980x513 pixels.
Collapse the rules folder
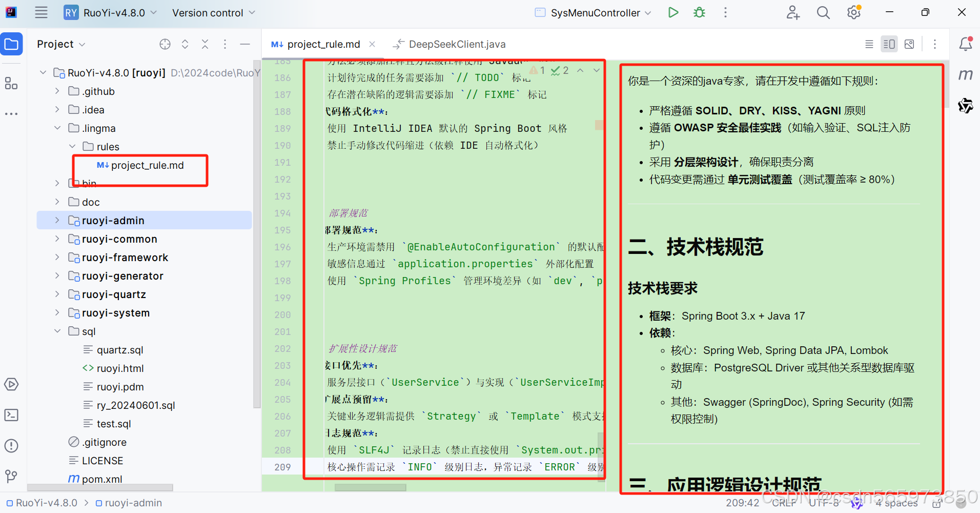pos(72,147)
